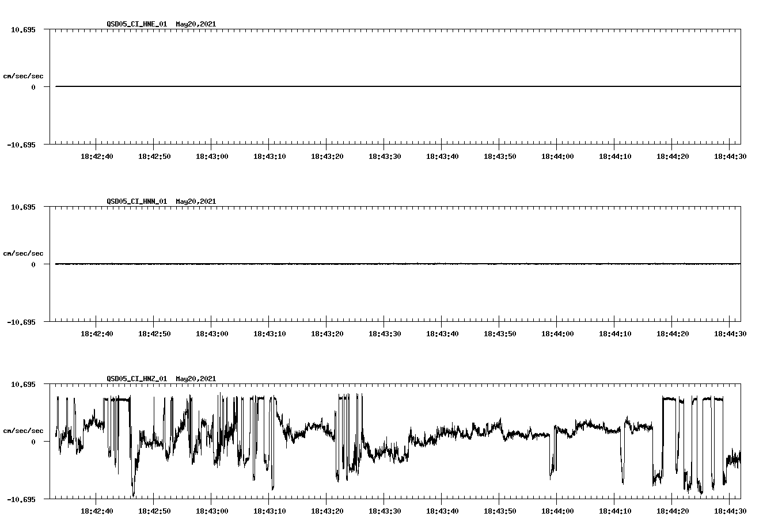This screenshot has height=532, width=782.
Task: Click the May20,2021 date on the bottom plot
Action: coord(196,379)
